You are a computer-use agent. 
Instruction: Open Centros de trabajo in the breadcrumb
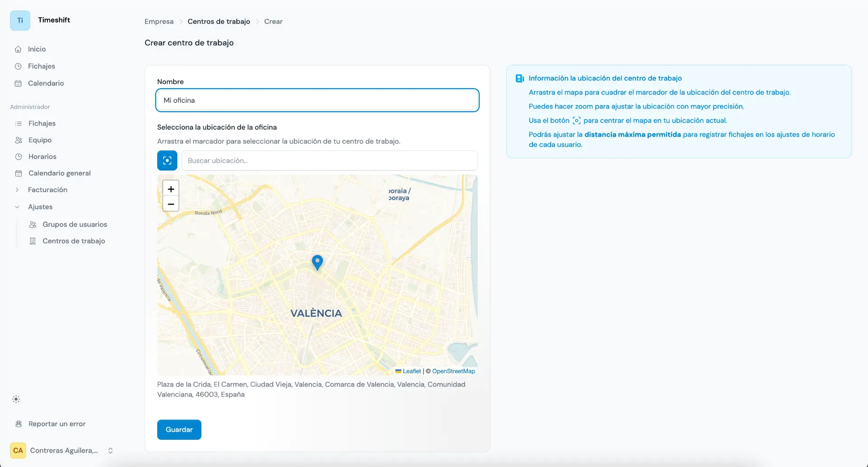pyautogui.click(x=219, y=21)
